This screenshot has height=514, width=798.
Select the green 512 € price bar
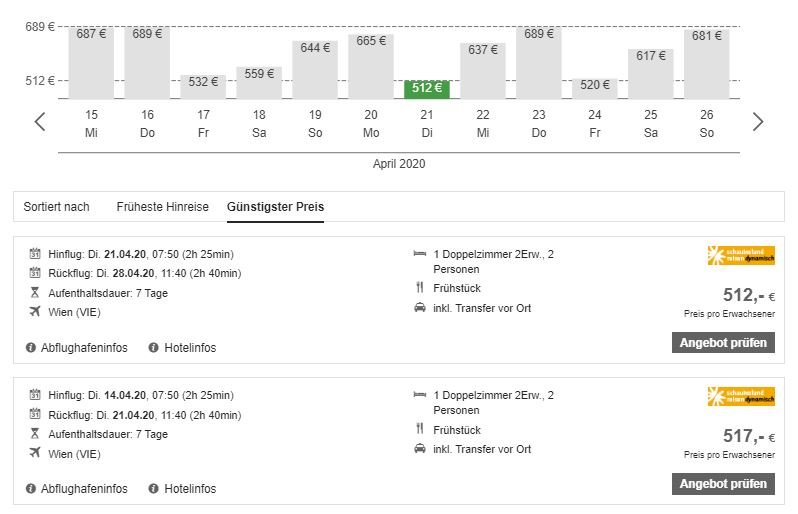click(427, 89)
